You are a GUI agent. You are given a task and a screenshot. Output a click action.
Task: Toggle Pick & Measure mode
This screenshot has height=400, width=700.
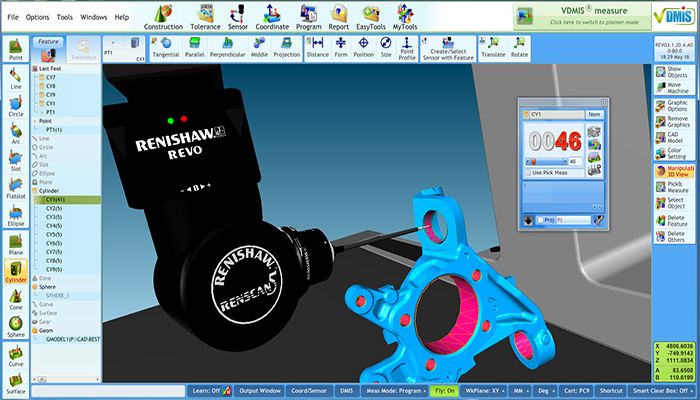(674, 187)
